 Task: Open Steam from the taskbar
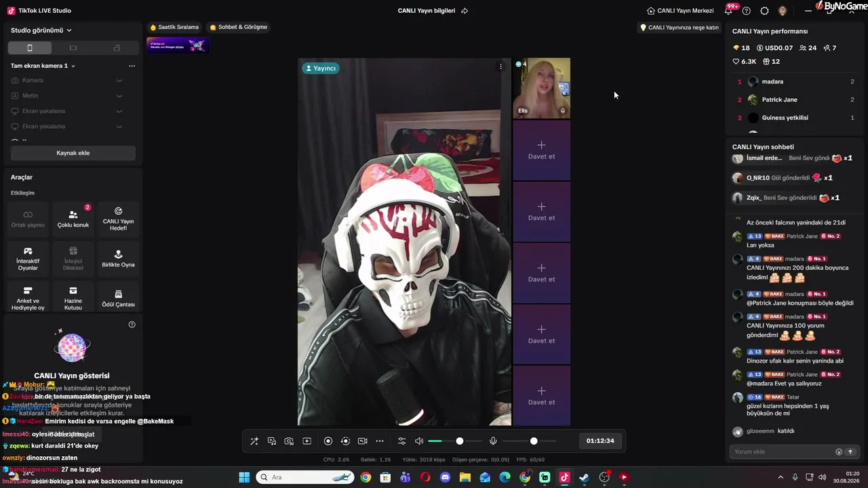click(584, 477)
